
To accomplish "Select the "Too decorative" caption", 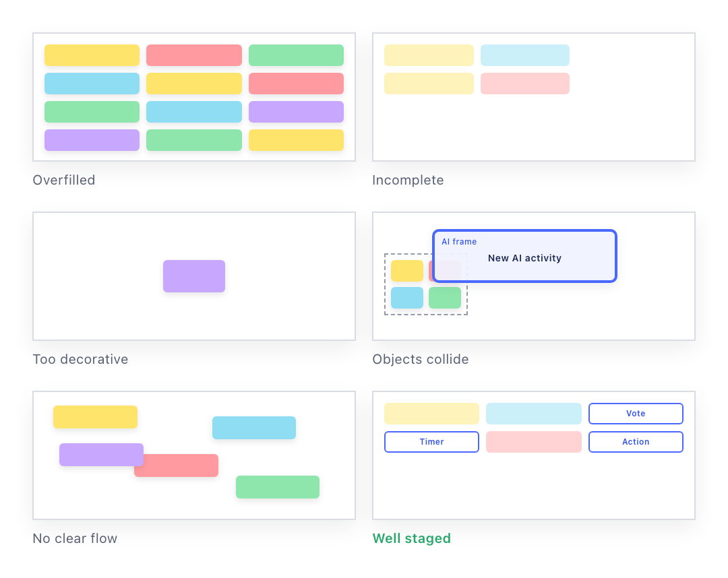I will (80, 359).
